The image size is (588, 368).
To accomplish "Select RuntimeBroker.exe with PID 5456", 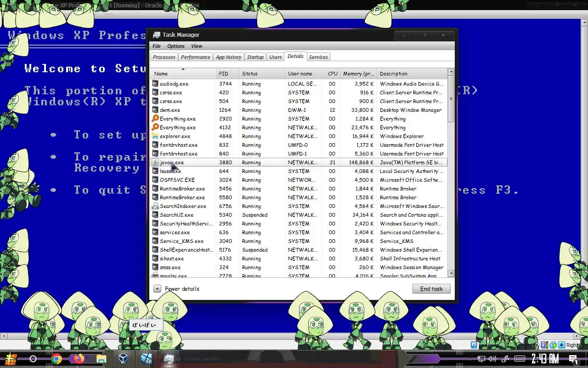I will click(299, 189).
